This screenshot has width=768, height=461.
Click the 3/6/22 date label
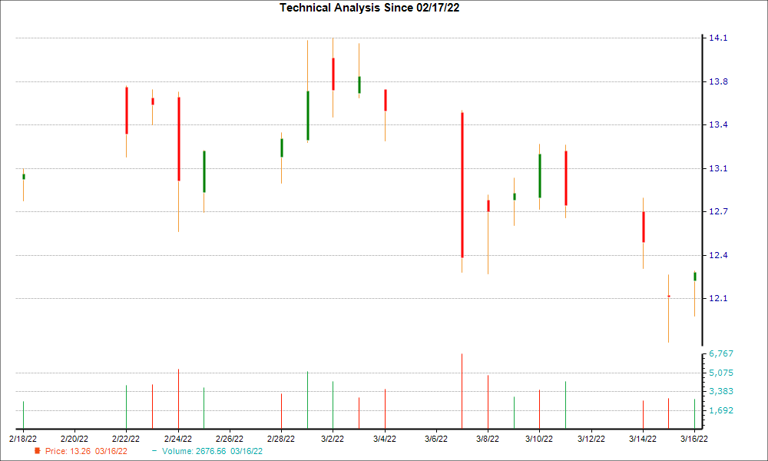[436, 439]
